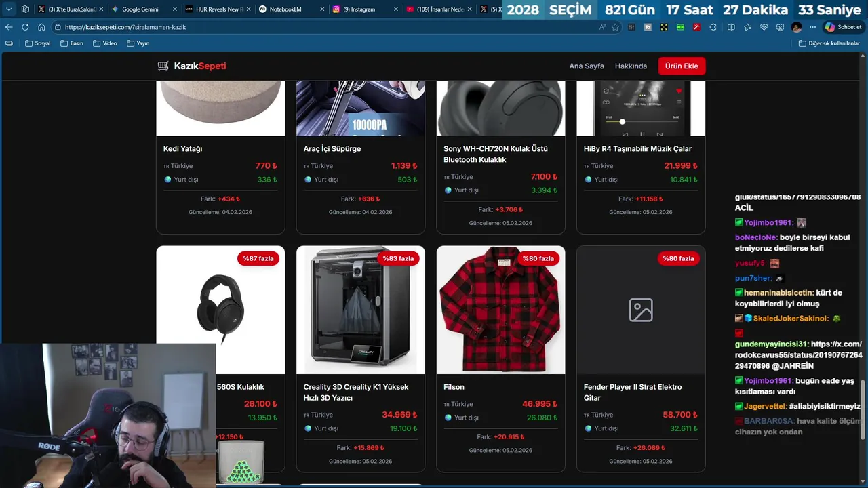Click the red Ürün Ekle button

[x=682, y=66]
